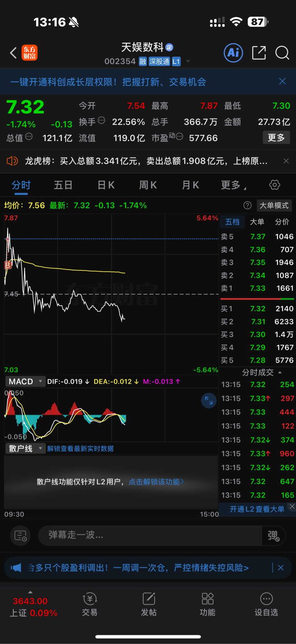Open chart settings gear icon
This screenshot has height=644, width=296.
pyautogui.click(x=274, y=185)
